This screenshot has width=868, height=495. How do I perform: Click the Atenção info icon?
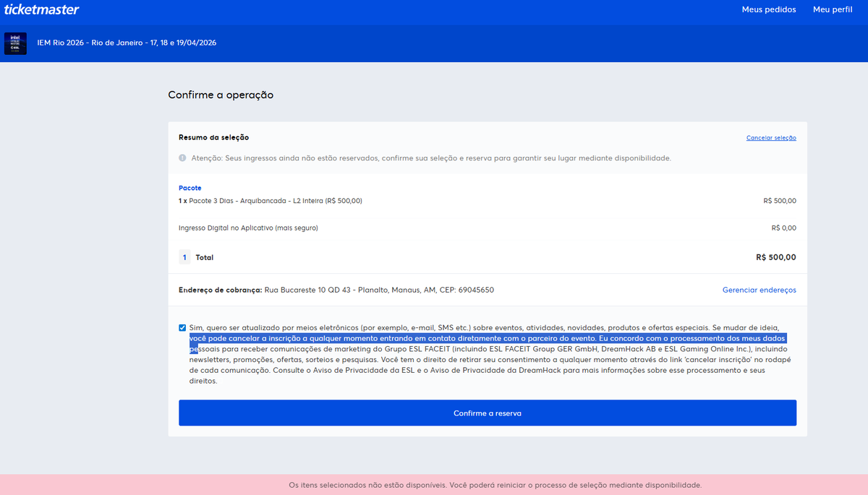click(182, 158)
